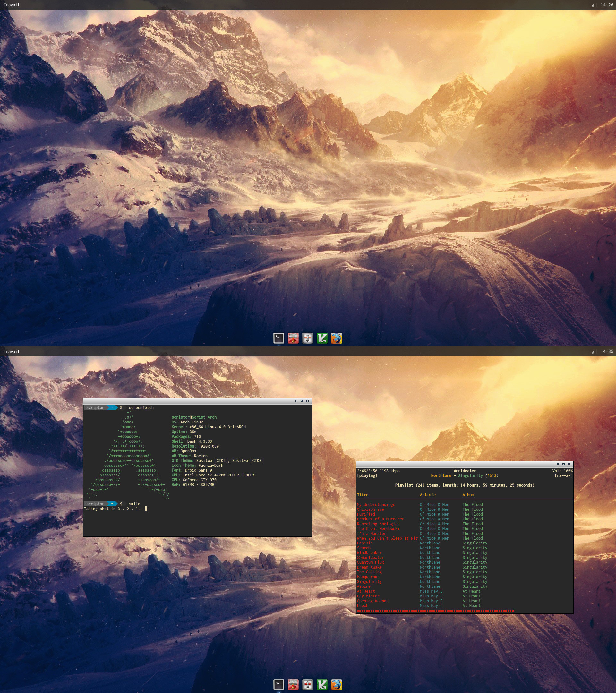616x693 pixels.
Task: Launch the red hammer-and-scroll dock icon on the 14:26 desktop
Action: coord(293,338)
